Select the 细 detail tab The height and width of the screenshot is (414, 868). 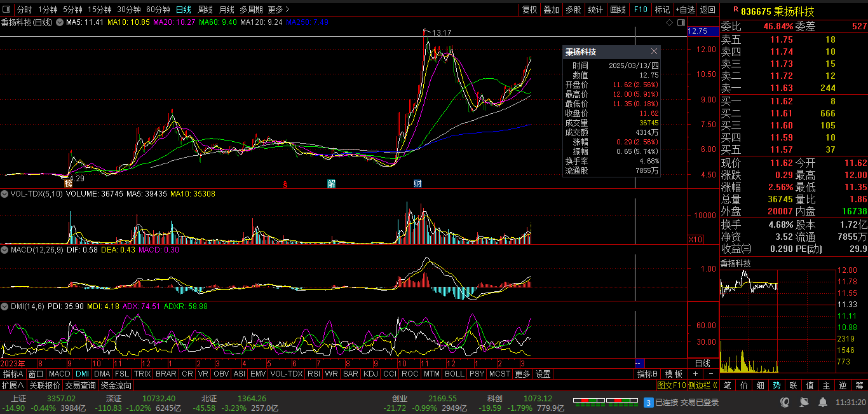pos(760,385)
